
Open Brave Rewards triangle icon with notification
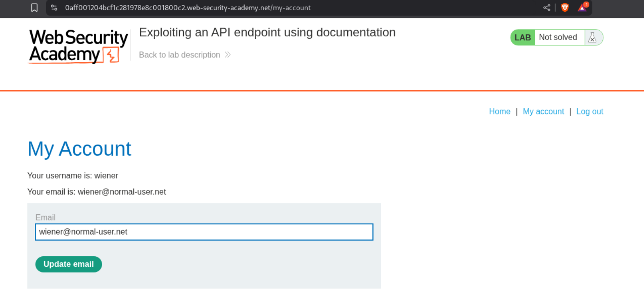(x=582, y=8)
